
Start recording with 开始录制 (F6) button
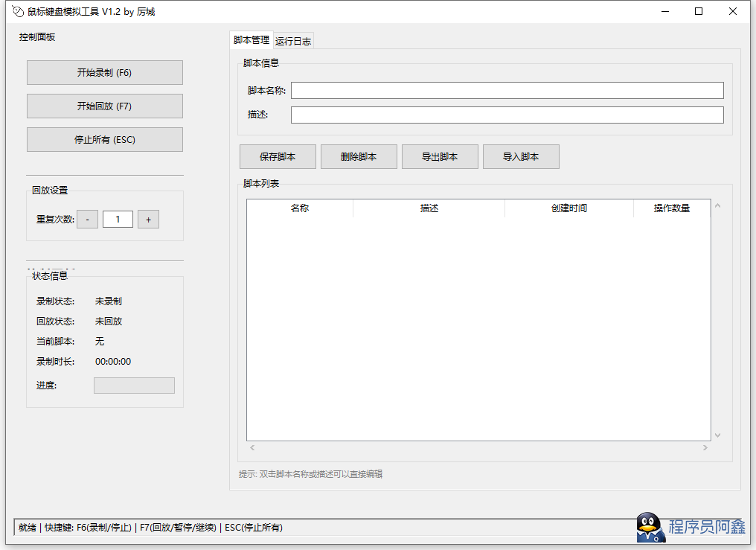[x=104, y=73]
